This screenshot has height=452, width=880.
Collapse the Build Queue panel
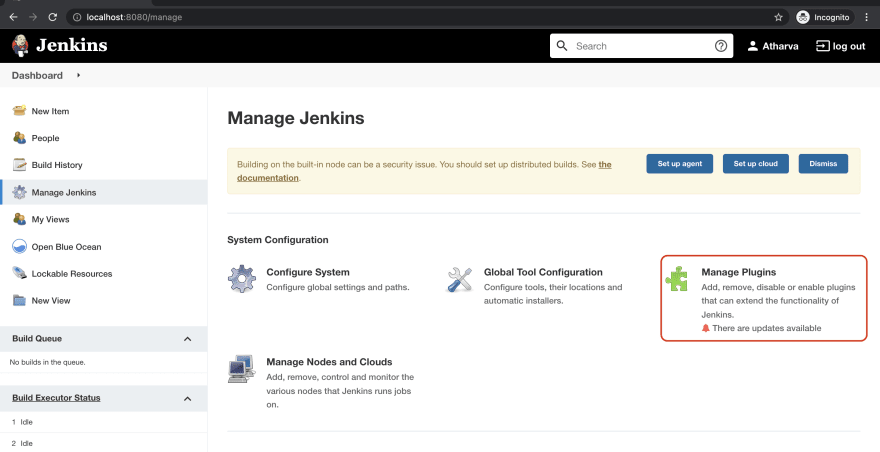point(187,339)
